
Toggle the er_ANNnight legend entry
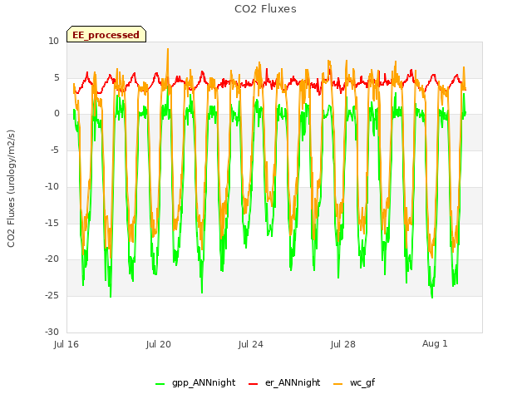[x=284, y=382]
